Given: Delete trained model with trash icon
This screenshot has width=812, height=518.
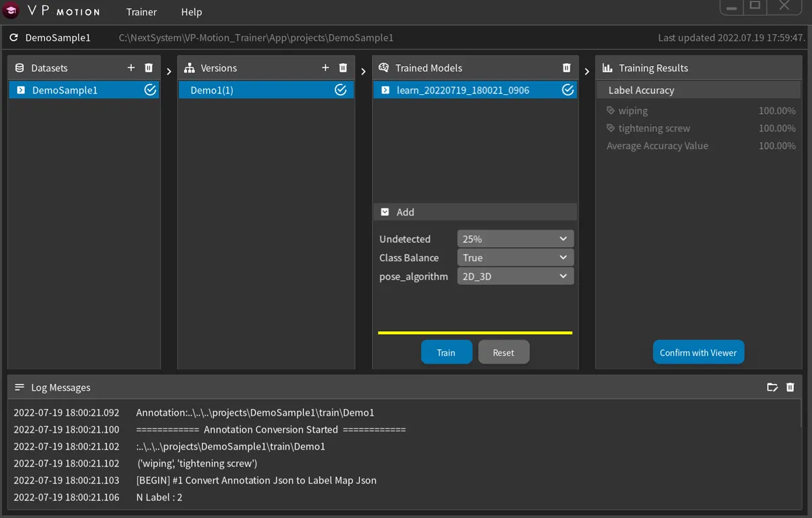Looking at the screenshot, I should [567, 68].
